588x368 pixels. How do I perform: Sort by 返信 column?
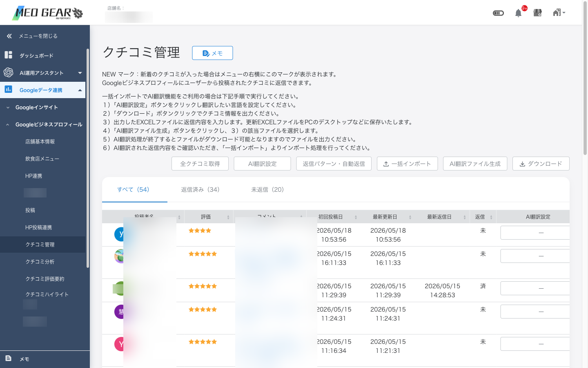[491, 217]
